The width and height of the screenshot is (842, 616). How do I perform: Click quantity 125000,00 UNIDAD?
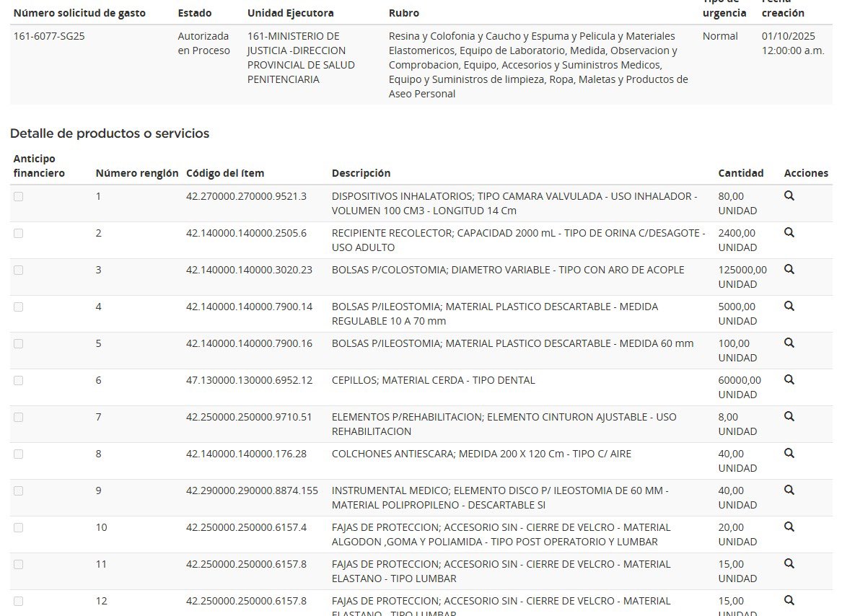[742, 276]
